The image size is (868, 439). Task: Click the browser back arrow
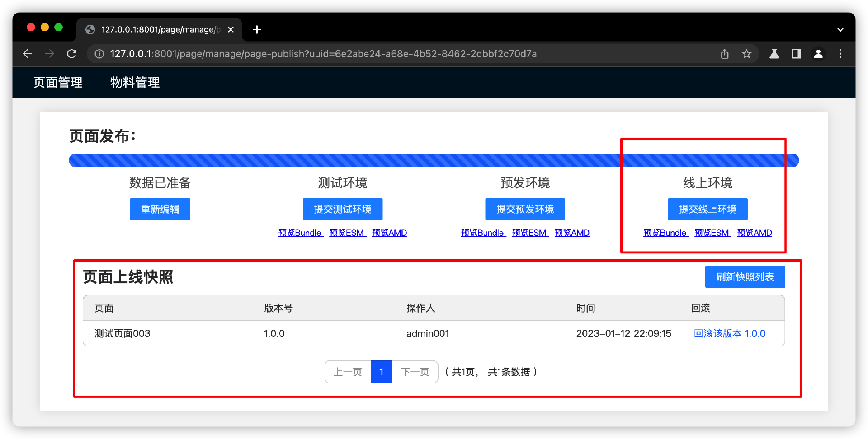pyautogui.click(x=28, y=54)
